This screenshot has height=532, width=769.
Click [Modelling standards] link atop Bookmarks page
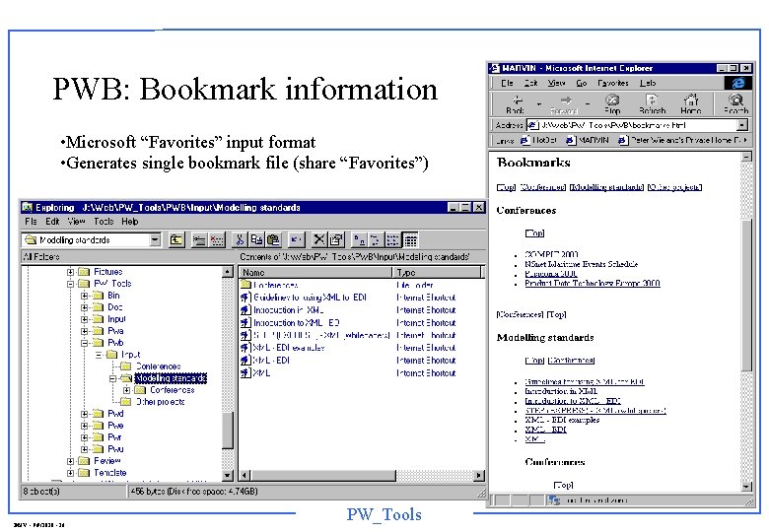point(606,187)
